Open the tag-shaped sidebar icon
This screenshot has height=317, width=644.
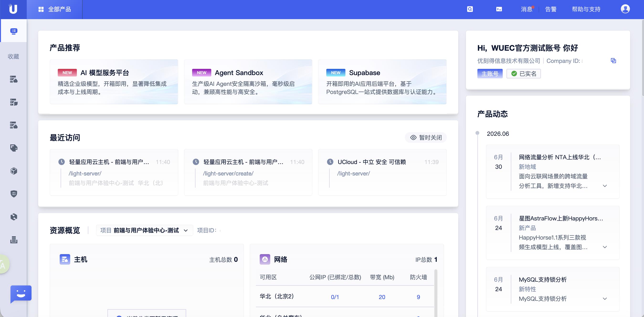click(x=14, y=148)
